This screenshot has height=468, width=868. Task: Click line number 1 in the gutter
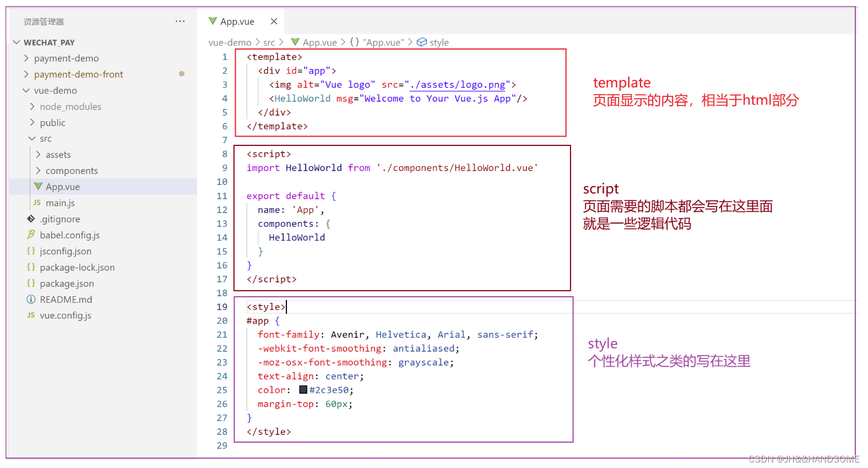tap(225, 57)
